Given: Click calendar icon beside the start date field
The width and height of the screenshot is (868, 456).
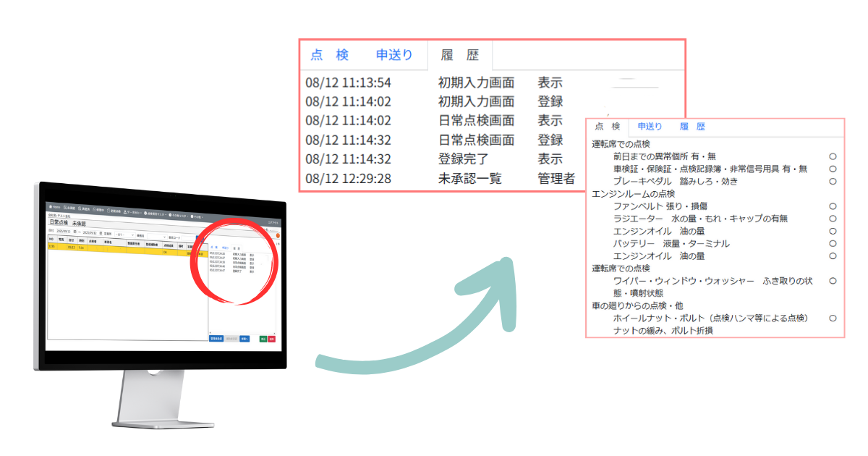Looking at the screenshot, I should (75, 232).
